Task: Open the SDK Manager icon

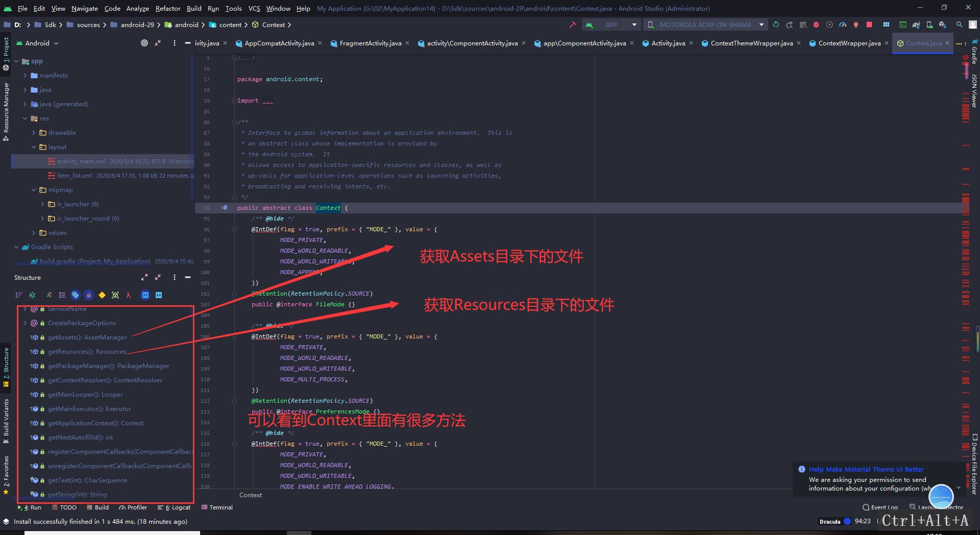Action: 943,25
